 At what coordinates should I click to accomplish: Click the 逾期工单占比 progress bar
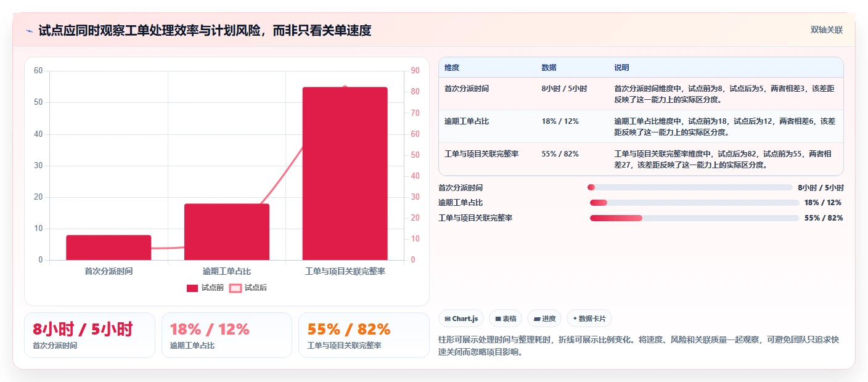coord(695,203)
